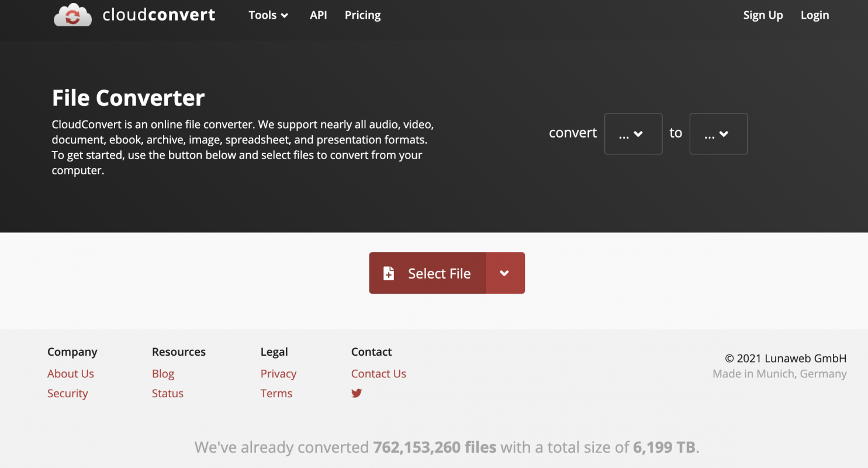The image size is (868, 468).
Task: Open the Tools dropdown menu
Action: [x=268, y=15]
